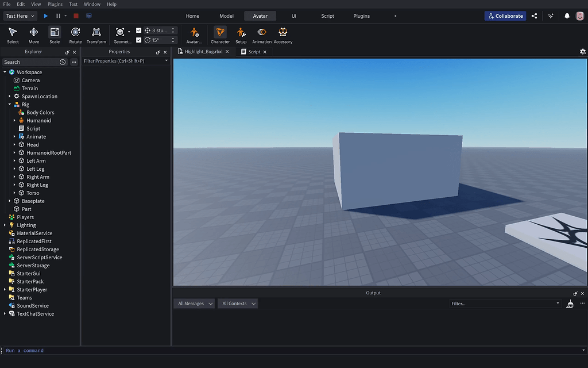Start playtesting with the play button
Viewport: 588px width, 368px height.
tap(45, 16)
